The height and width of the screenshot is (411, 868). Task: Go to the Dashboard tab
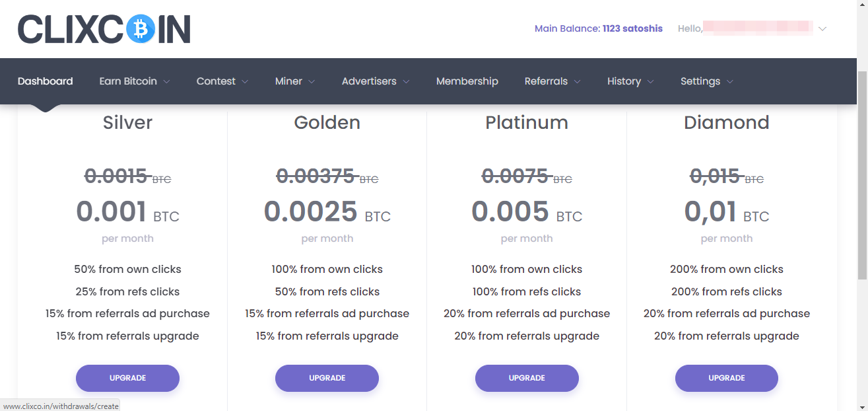pos(46,81)
